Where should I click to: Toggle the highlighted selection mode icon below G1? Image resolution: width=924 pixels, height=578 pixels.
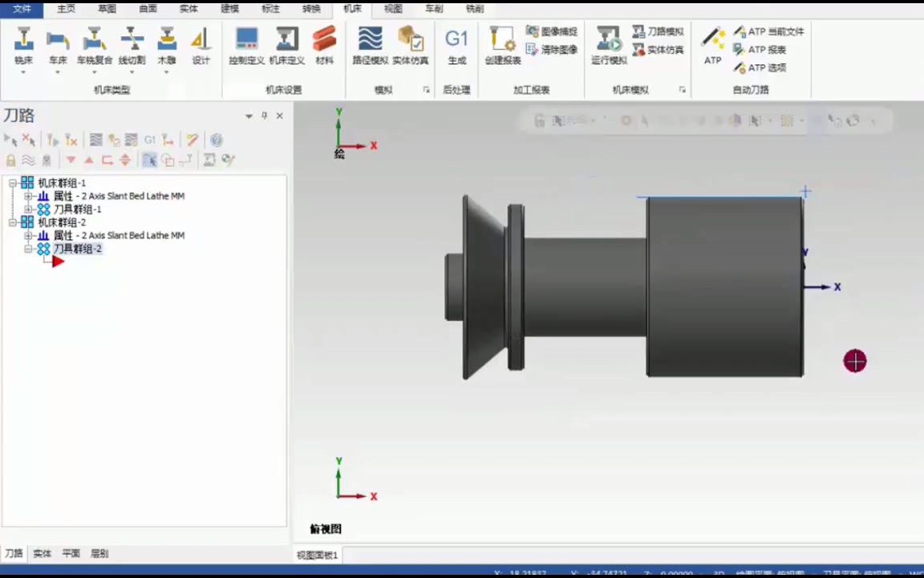click(x=149, y=160)
